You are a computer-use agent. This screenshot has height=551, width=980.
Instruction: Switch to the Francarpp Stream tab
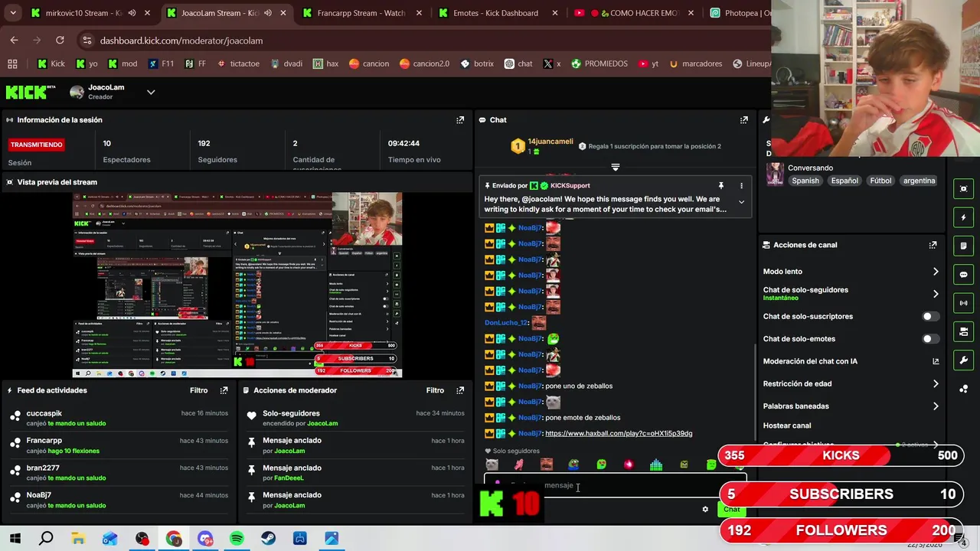pos(360,13)
